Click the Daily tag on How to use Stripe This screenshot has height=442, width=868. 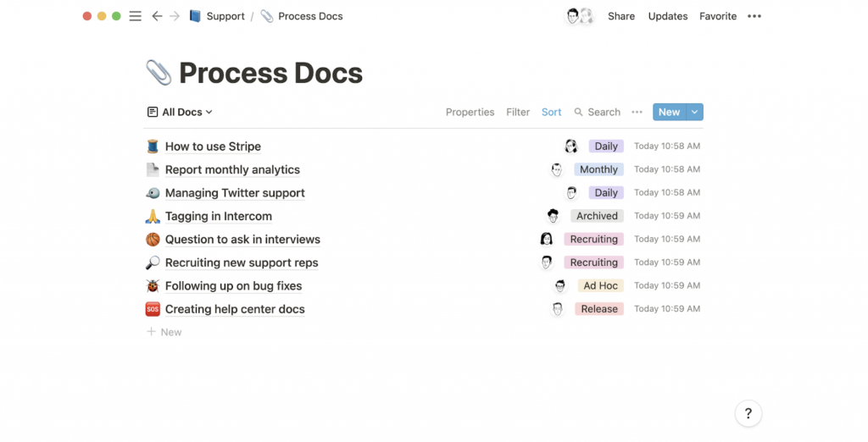tap(606, 146)
